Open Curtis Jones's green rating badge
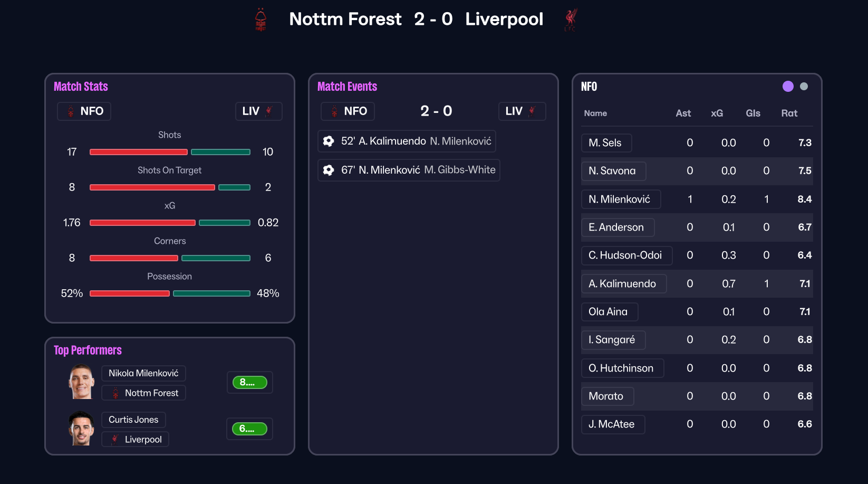Screen dimensions: 868x484 (249, 429)
